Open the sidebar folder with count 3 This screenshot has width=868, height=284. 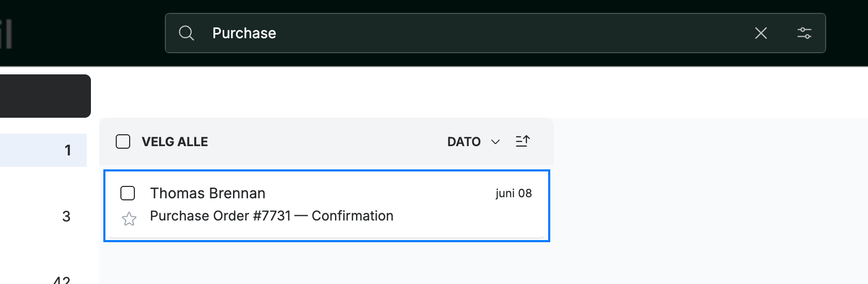[43, 216]
